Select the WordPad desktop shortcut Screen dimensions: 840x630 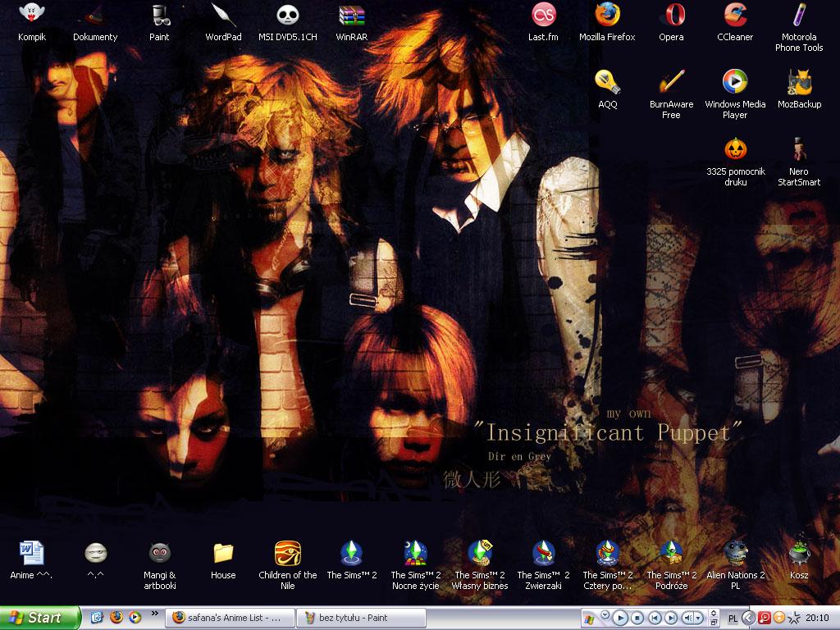(223, 22)
